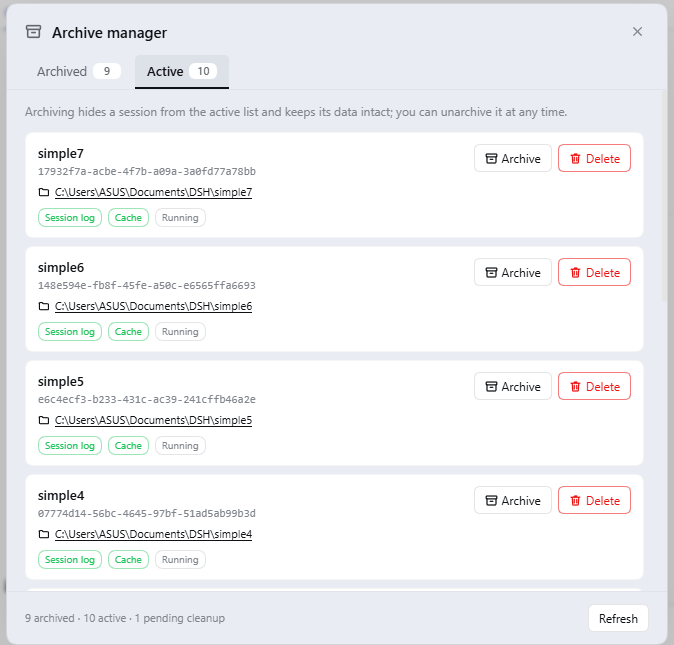
Task: Click the Cache tag of simple4
Action: pos(128,559)
